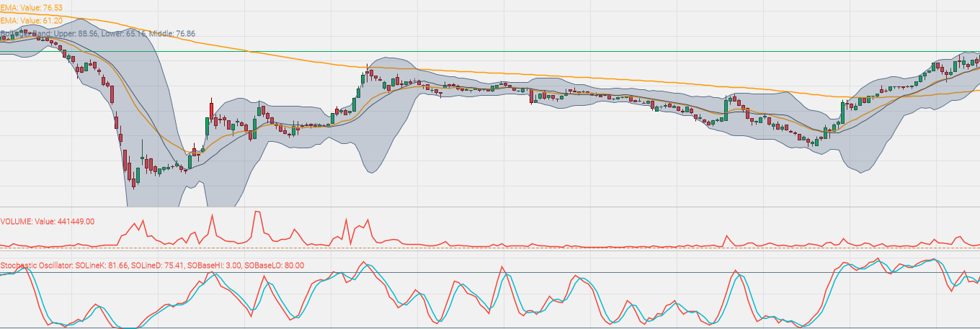Select the candle at the mid-chart price peak
980x329 pixels.
click(367, 72)
